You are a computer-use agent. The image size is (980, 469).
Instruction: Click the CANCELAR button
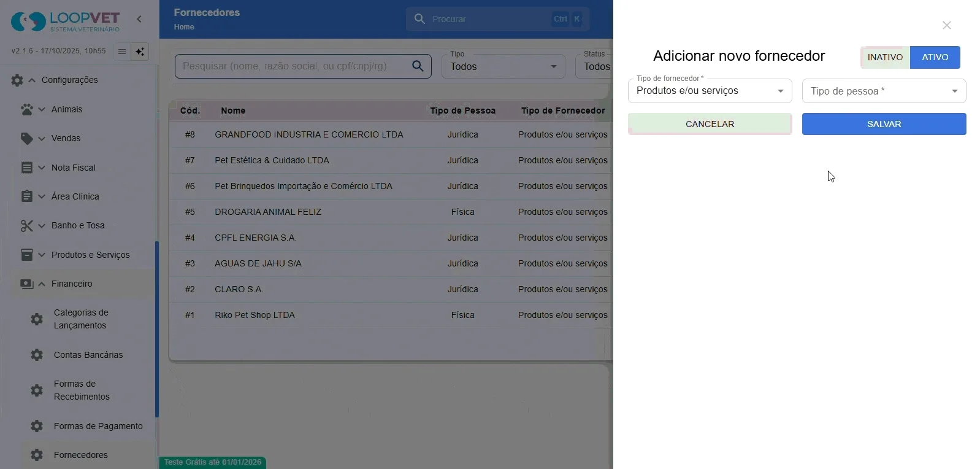[710, 124]
